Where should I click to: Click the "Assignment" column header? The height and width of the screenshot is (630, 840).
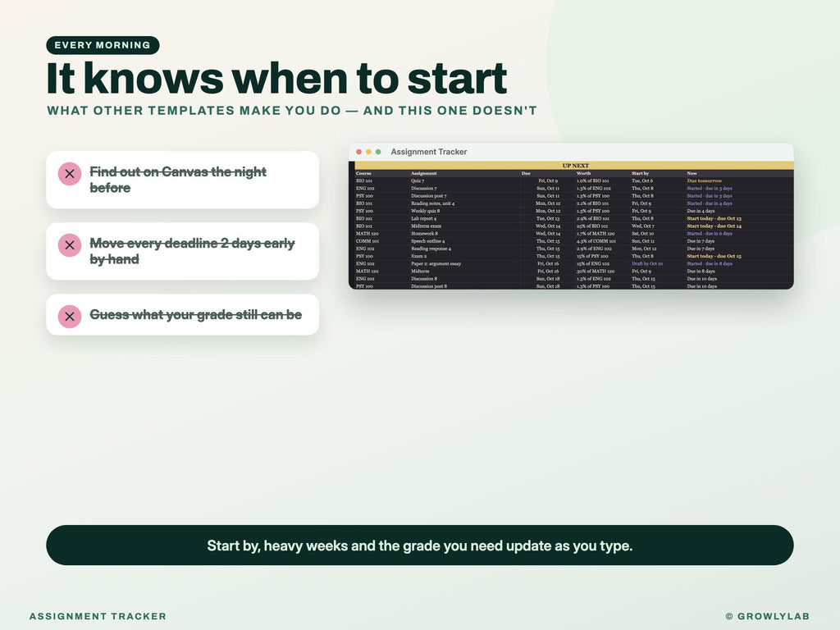tap(424, 174)
